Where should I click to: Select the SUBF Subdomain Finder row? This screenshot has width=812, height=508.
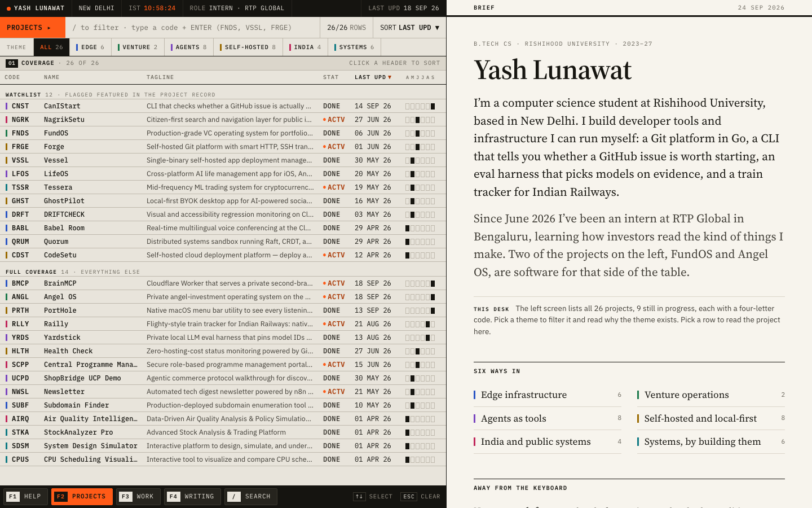click(x=223, y=405)
